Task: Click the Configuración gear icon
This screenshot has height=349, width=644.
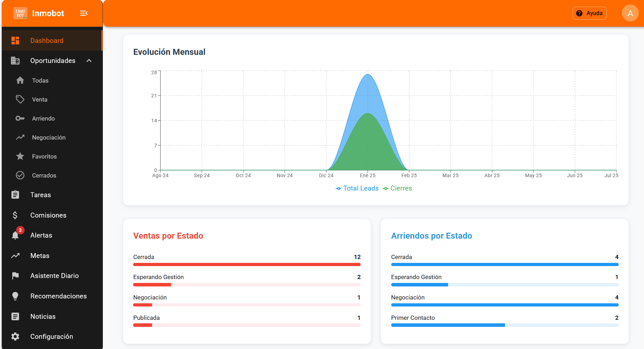Action: pos(15,336)
